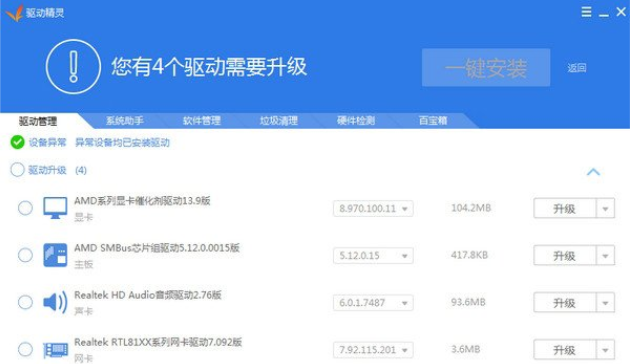Select the AMD SMBus芯片组驱动 radio button
Viewport: 631px width, 364px height.
pyautogui.click(x=25, y=255)
